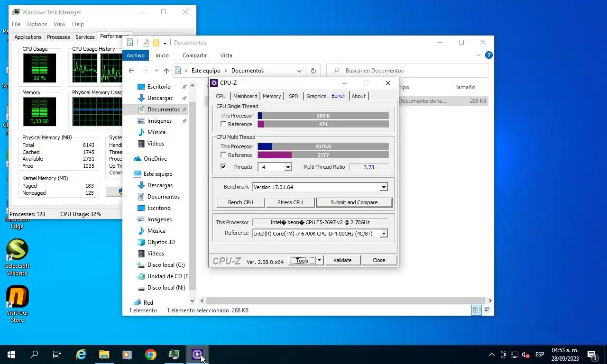The height and width of the screenshot is (364, 607).
Task: Click Multi Thread Reference score bar
Action: tap(323, 155)
